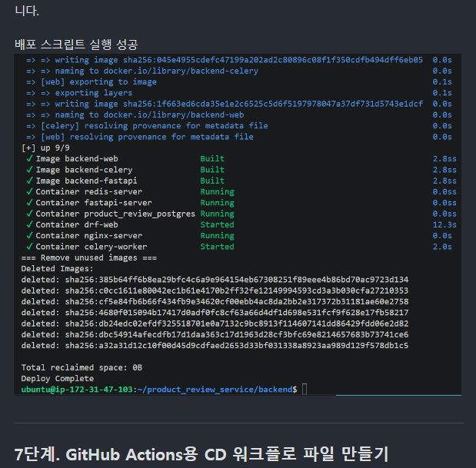Click the 배포 스크립트 실행 성공 caption
Screen dimensions: 476x468
76,45
